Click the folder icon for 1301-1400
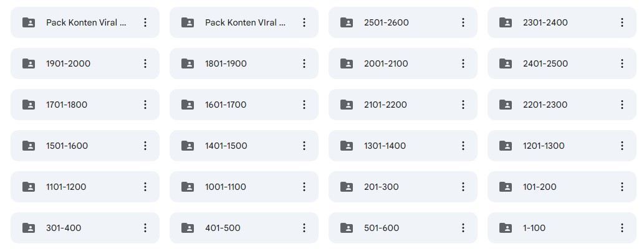This screenshot has height=249, width=644. tap(347, 146)
